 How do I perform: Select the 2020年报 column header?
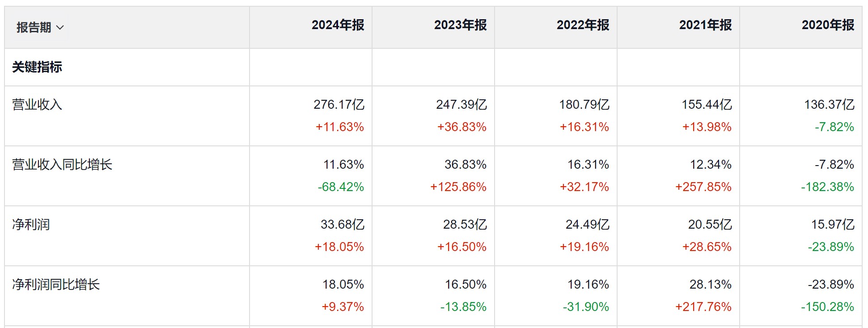click(x=828, y=25)
